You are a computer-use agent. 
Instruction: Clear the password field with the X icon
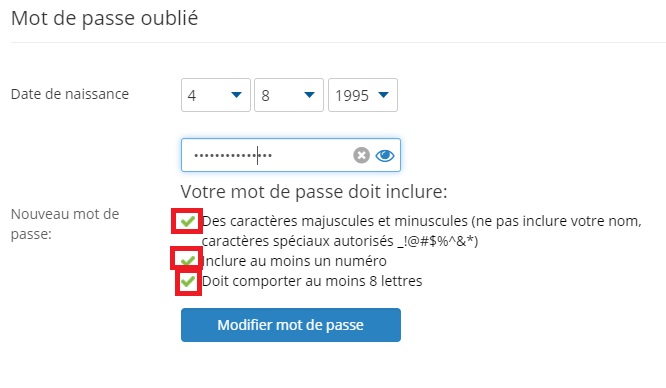361,155
